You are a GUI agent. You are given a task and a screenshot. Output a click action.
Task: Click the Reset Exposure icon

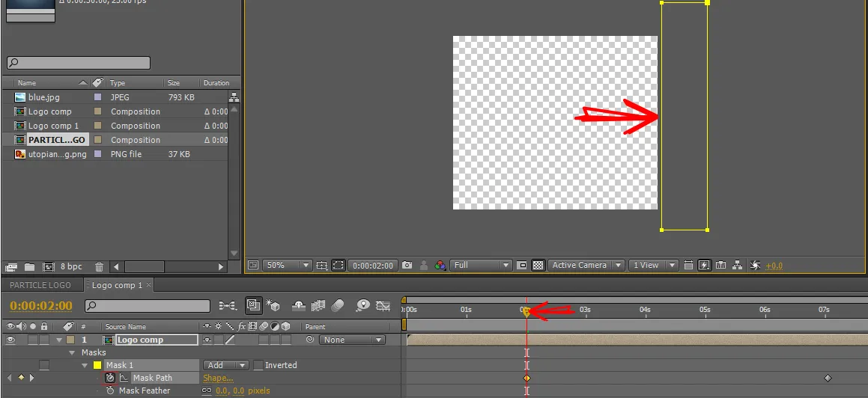pyautogui.click(x=754, y=266)
